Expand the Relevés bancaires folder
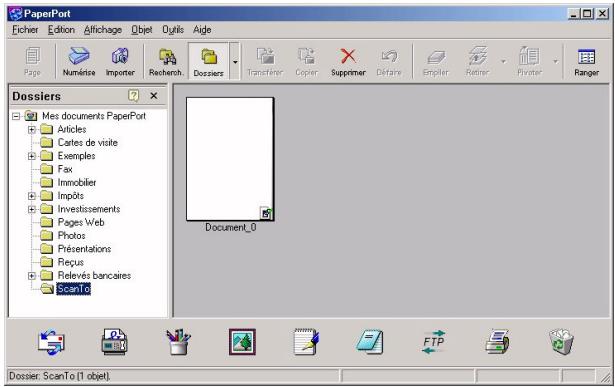Image resolution: width=615 pixels, height=387 pixels. 32,276
